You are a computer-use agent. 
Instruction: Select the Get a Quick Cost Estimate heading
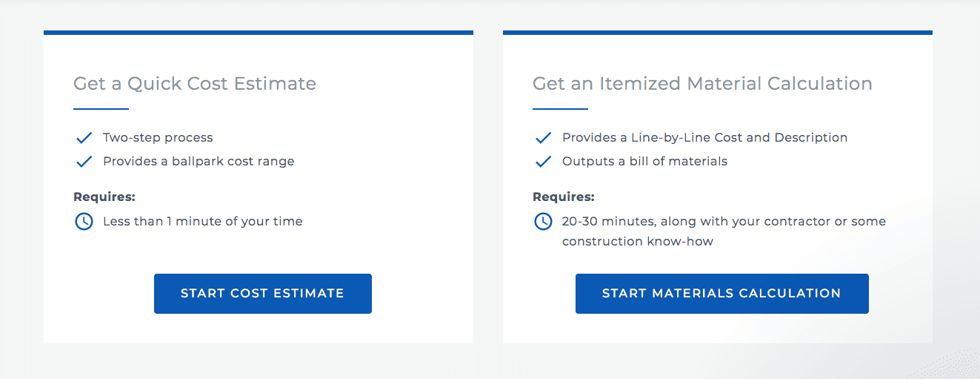point(195,84)
